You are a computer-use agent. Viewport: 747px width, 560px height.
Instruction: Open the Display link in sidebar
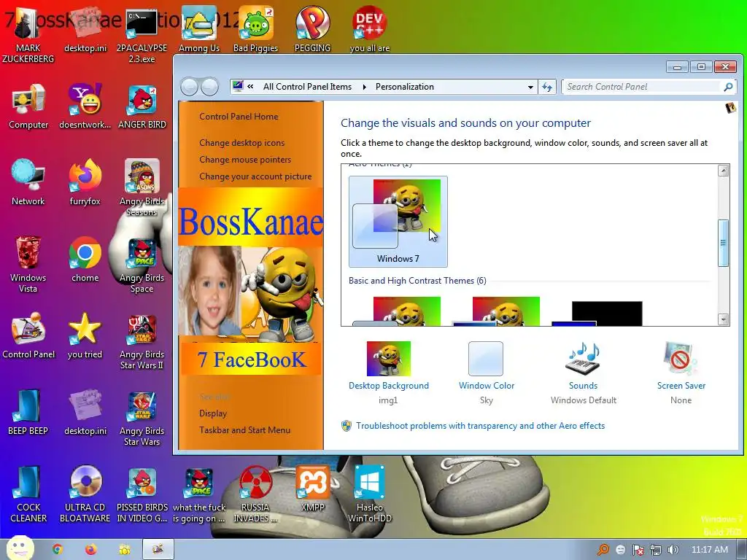pyautogui.click(x=213, y=413)
